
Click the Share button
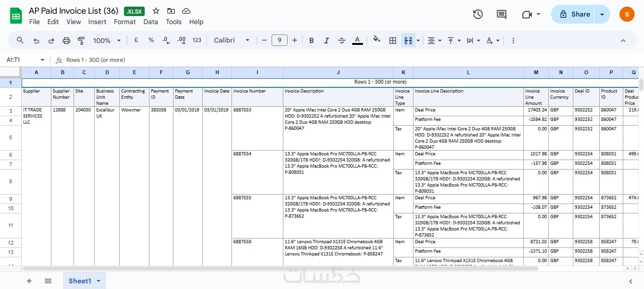(x=573, y=14)
